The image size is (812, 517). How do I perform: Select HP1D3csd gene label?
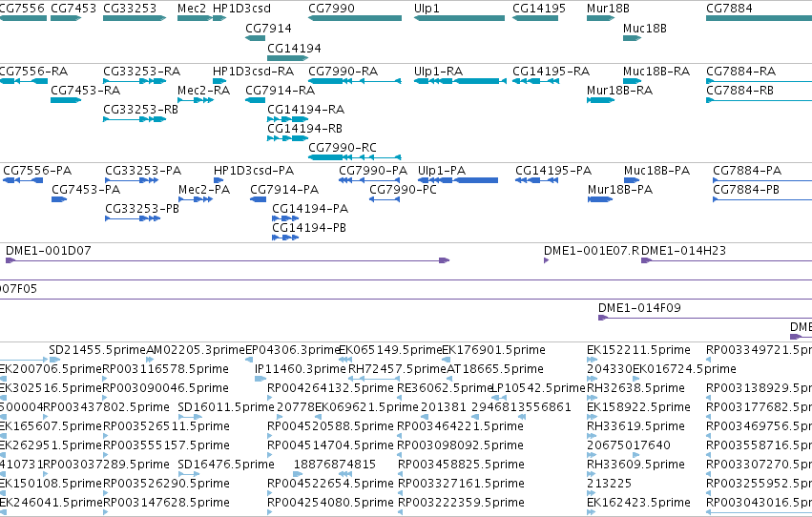pos(241,9)
